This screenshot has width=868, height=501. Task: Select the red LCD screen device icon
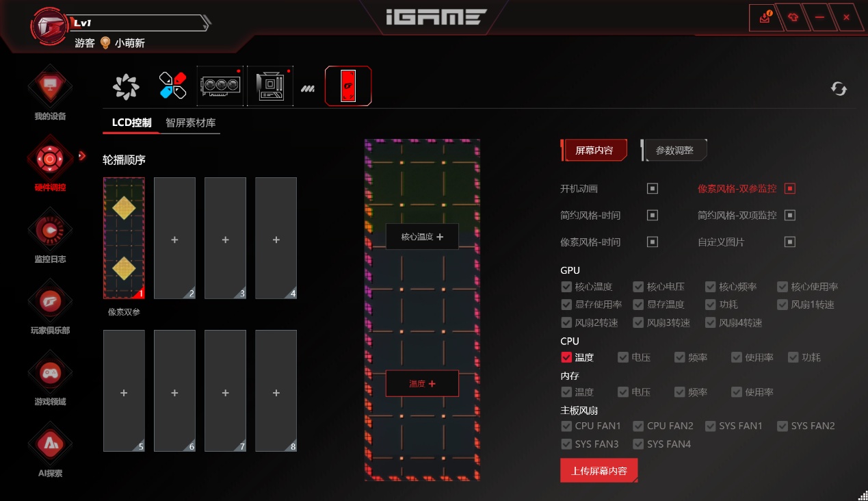click(x=348, y=86)
